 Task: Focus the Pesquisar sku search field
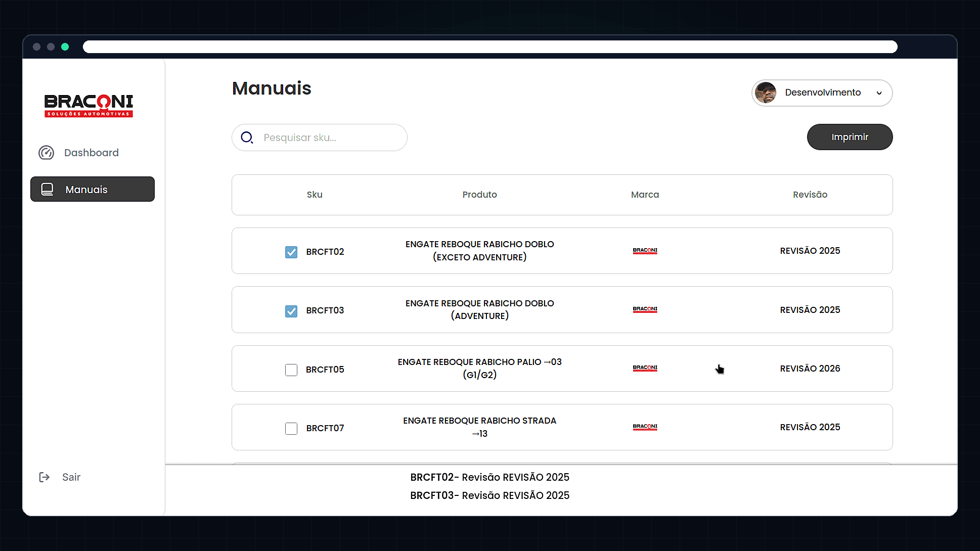click(x=320, y=137)
